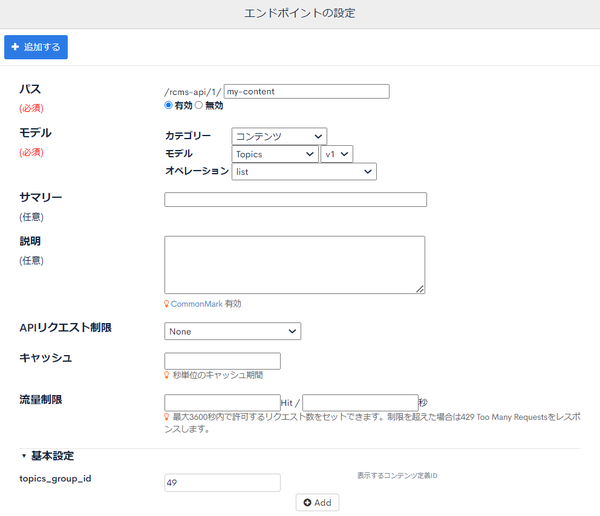Select the 有効 radio button
Image resolution: width=600 pixels, height=516 pixels.
[x=168, y=105]
